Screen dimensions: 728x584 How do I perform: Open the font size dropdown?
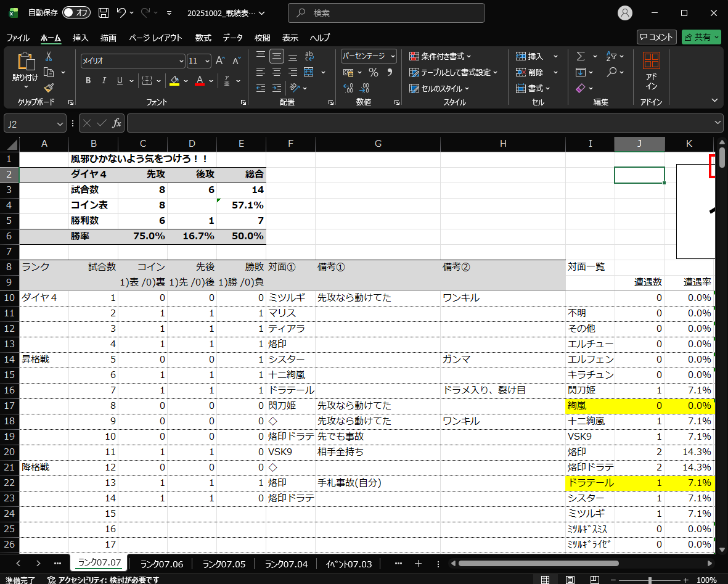207,61
